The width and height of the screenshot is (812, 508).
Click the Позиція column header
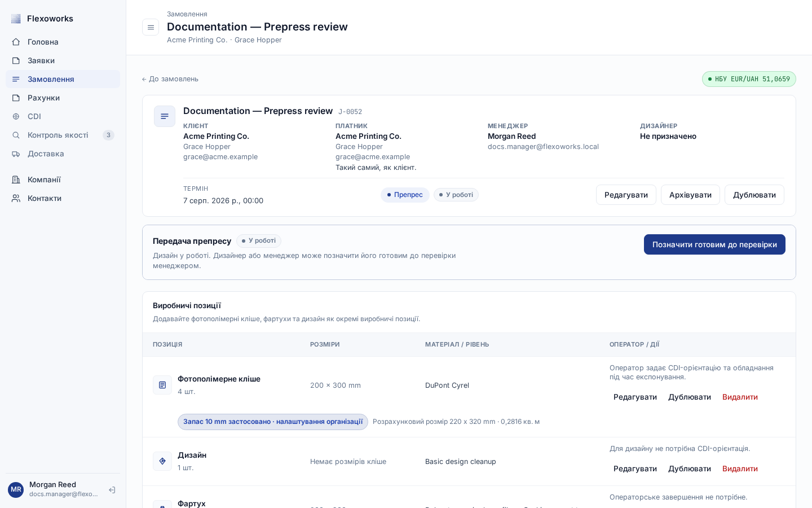(167, 344)
